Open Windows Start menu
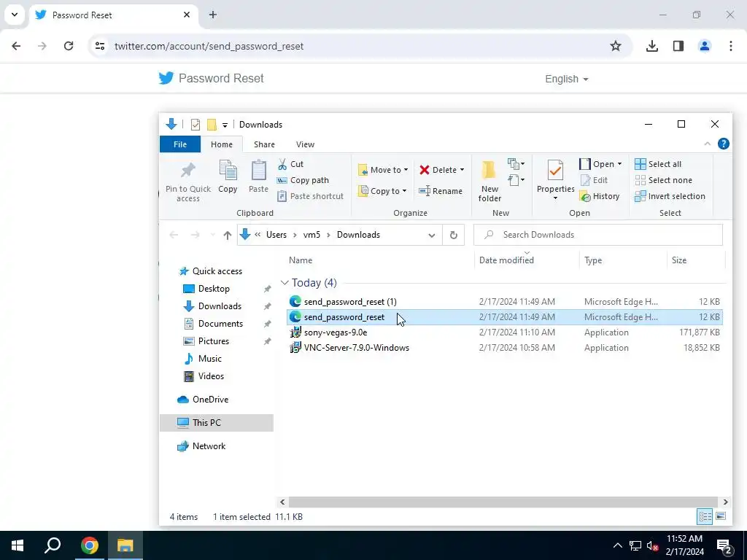 point(18,545)
